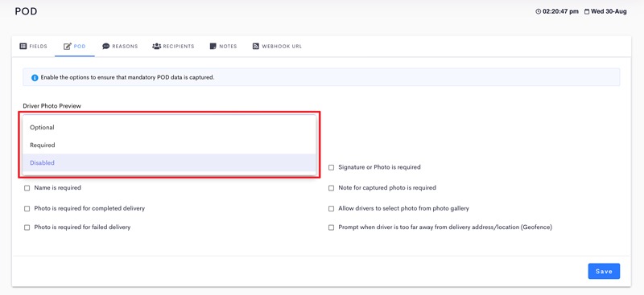Click the Webhook URL feed icon
Screen dimensions: 644x295
255,47
